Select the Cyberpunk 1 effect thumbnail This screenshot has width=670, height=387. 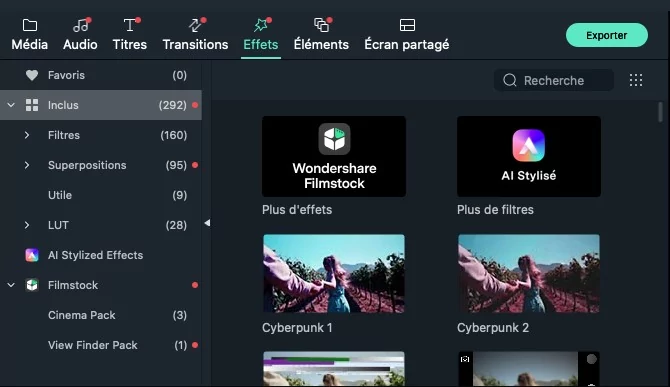(334, 273)
